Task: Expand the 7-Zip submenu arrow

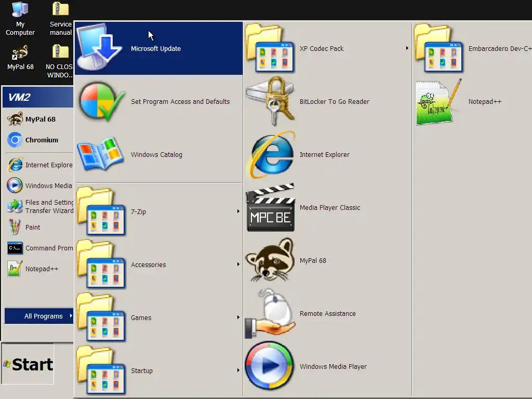Action: tap(238, 211)
